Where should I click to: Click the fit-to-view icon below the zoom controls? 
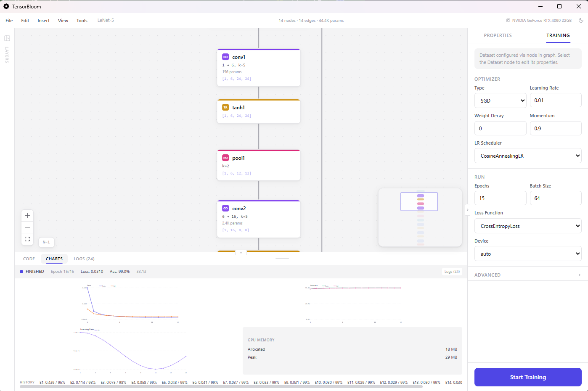coord(27,239)
